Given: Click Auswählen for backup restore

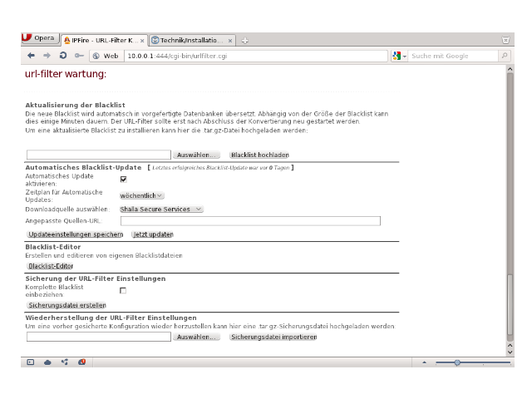Looking at the screenshot, I should coord(196,337).
